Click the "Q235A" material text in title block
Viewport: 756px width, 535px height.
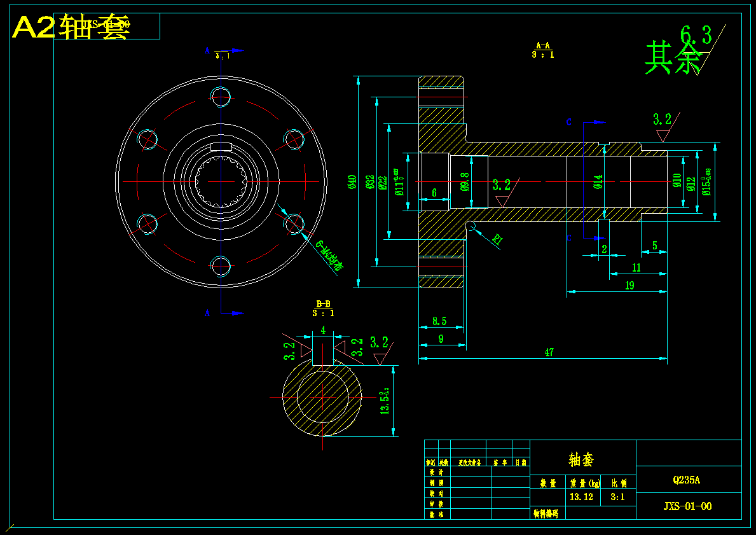pyautogui.click(x=687, y=480)
